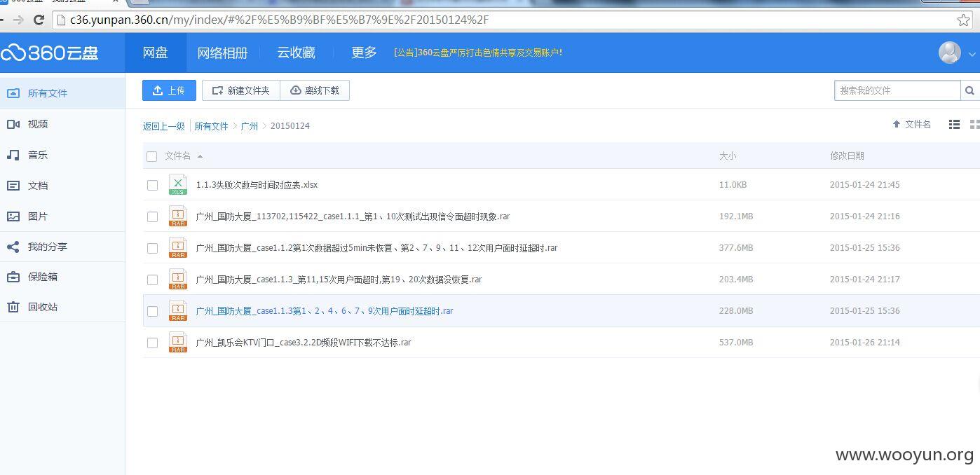This screenshot has height=475, width=980.
Task: Click the RAR icon of case1.1.2 file
Action: tap(178, 248)
